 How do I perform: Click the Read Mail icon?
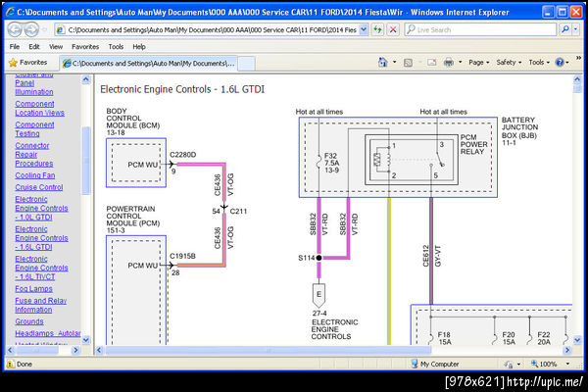(431, 63)
